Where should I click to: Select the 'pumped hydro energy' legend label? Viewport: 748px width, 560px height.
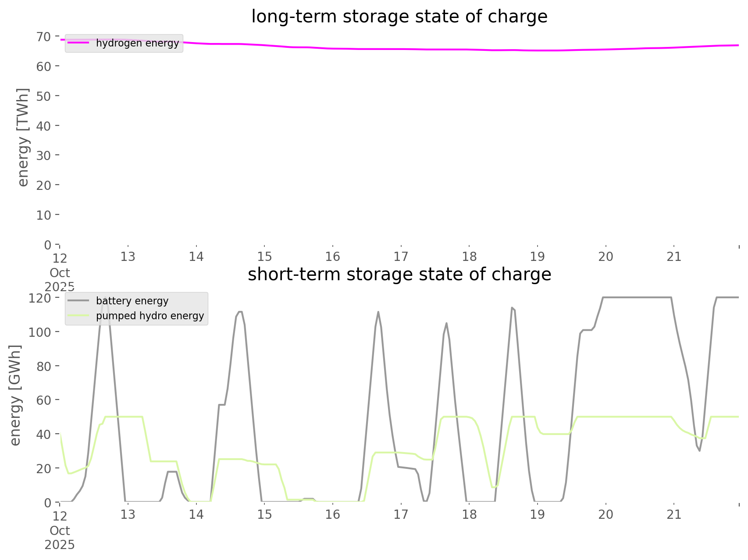(x=150, y=316)
